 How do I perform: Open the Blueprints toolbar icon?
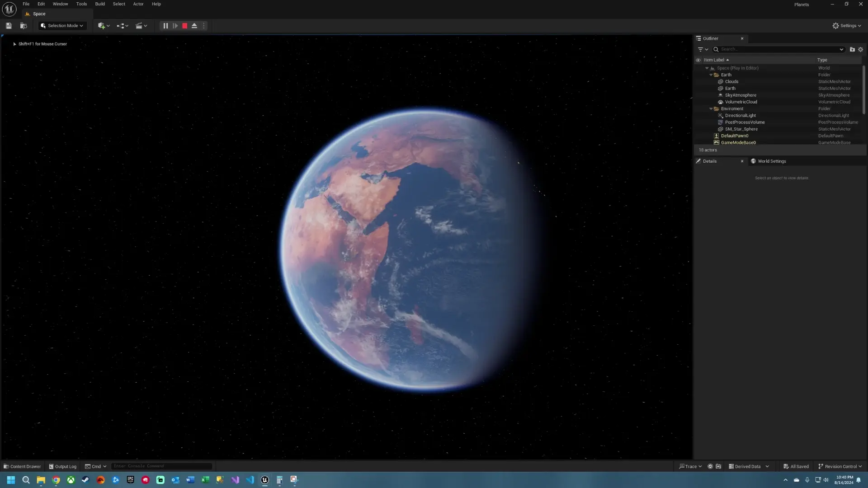[121, 26]
